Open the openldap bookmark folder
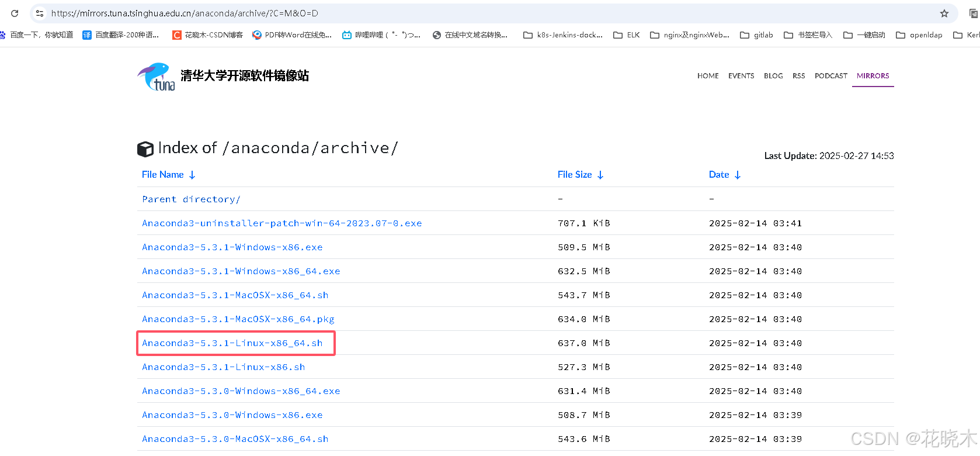This screenshot has height=456, width=980. pyautogui.click(x=919, y=35)
